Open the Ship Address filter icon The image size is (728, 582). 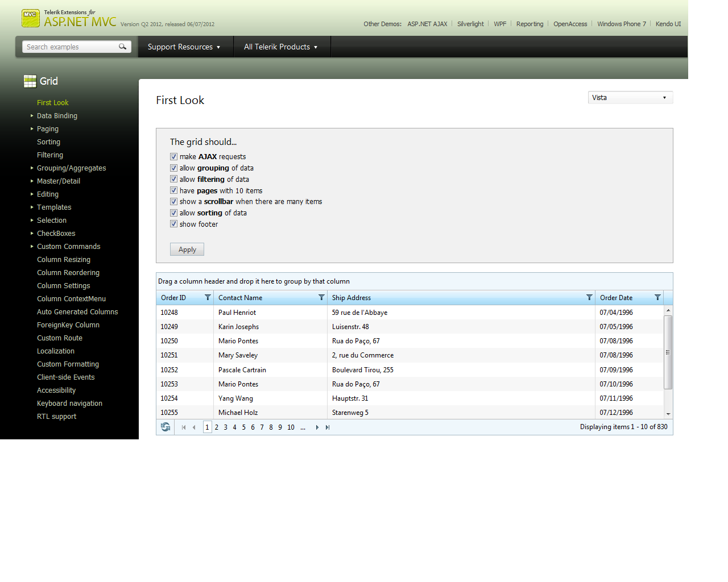589,297
